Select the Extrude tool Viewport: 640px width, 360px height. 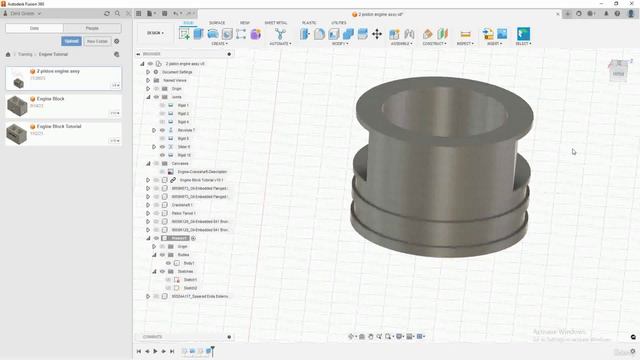[198, 34]
